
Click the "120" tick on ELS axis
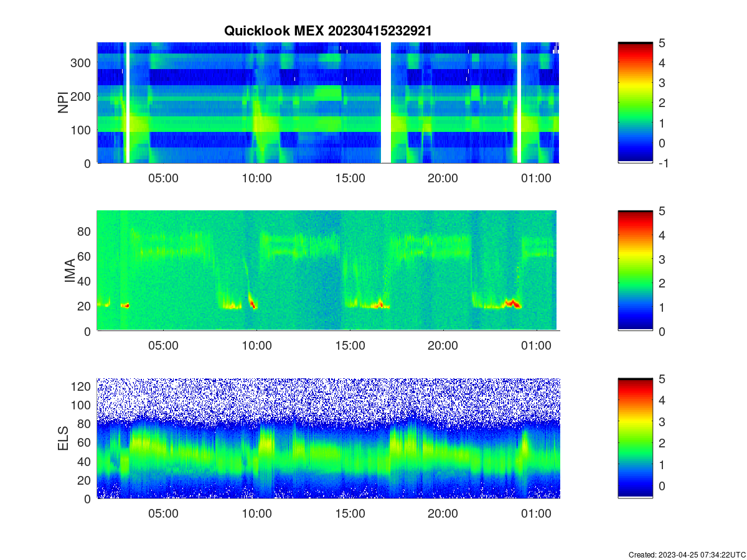click(82, 386)
